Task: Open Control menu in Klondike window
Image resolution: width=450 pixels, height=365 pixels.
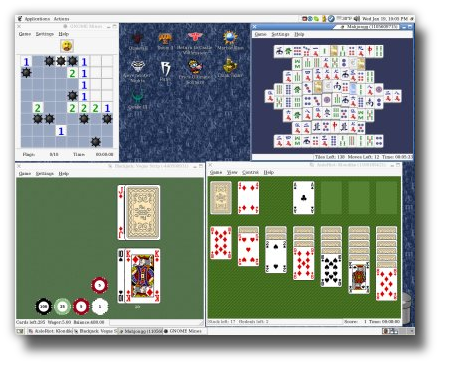Action: tap(250, 172)
